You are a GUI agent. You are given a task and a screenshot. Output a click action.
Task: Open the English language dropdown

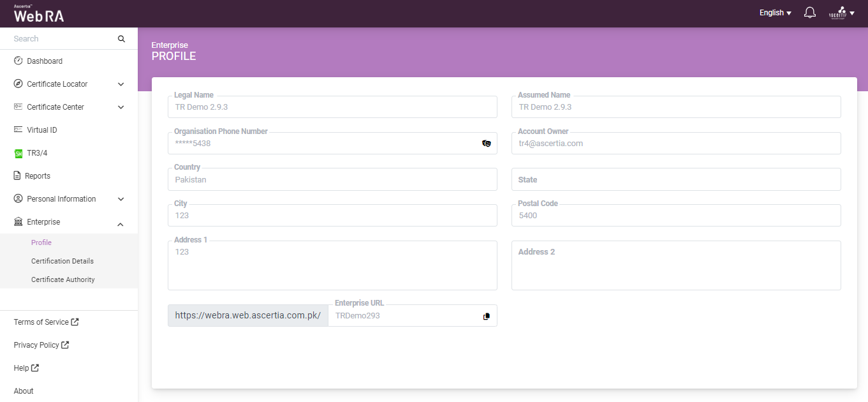pyautogui.click(x=775, y=13)
